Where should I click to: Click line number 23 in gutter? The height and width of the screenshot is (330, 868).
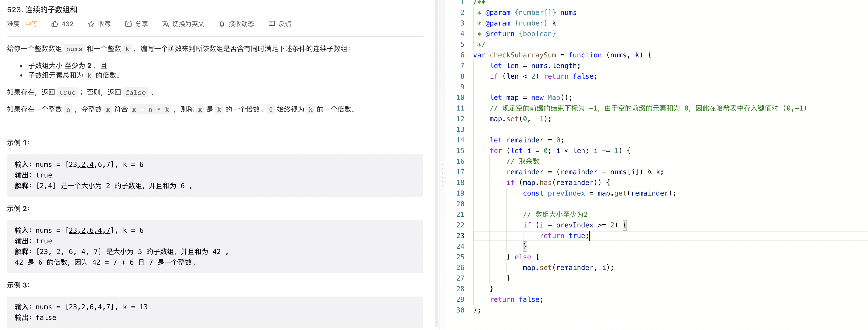pos(460,236)
